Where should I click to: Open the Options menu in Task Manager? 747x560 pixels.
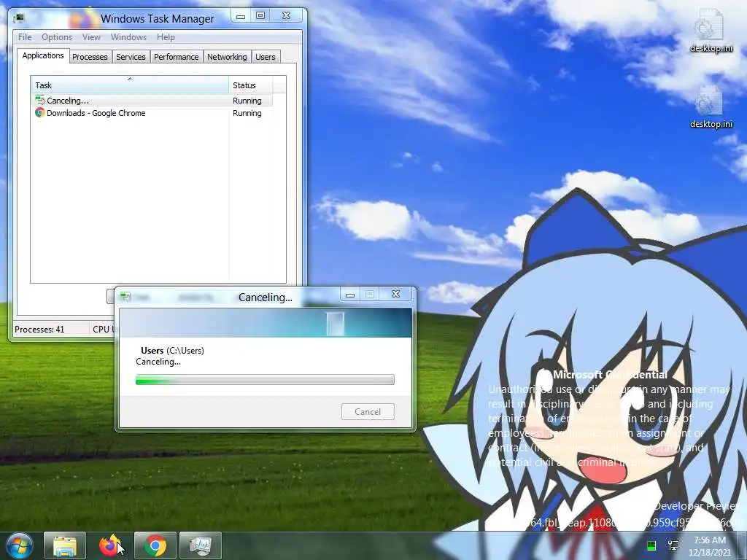pyautogui.click(x=57, y=37)
